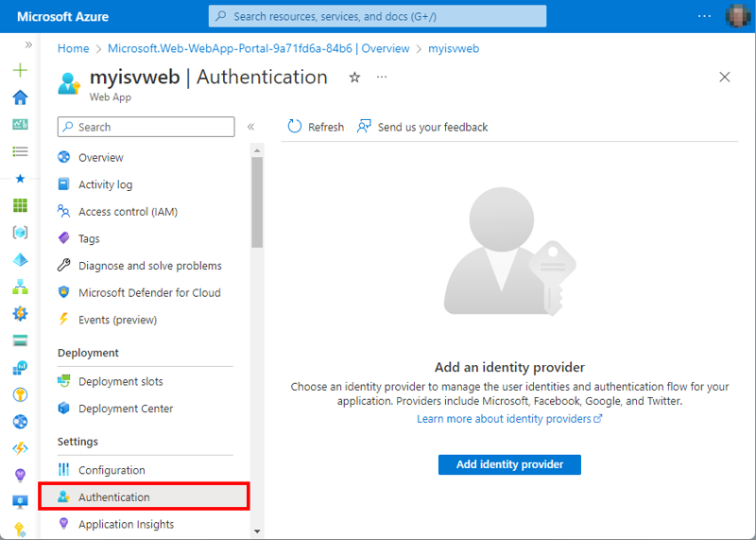Image resolution: width=756 pixels, height=540 pixels.
Task: Click Send us your feedback
Action: (422, 127)
